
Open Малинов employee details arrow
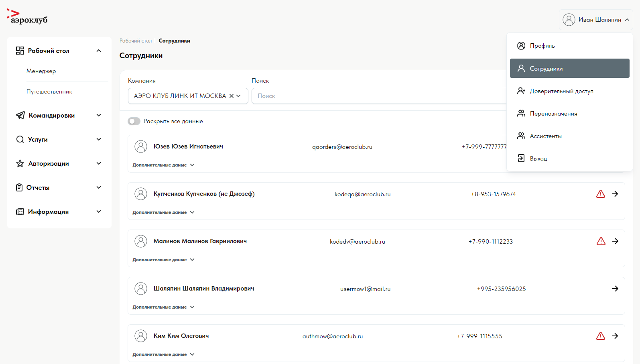pyautogui.click(x=615, y=241)
